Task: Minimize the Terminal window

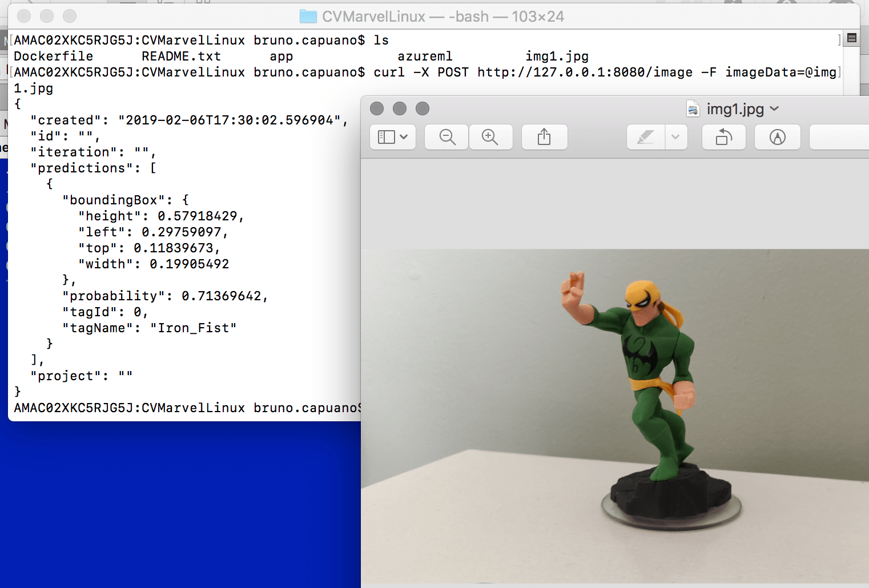Action: [46, 17]
